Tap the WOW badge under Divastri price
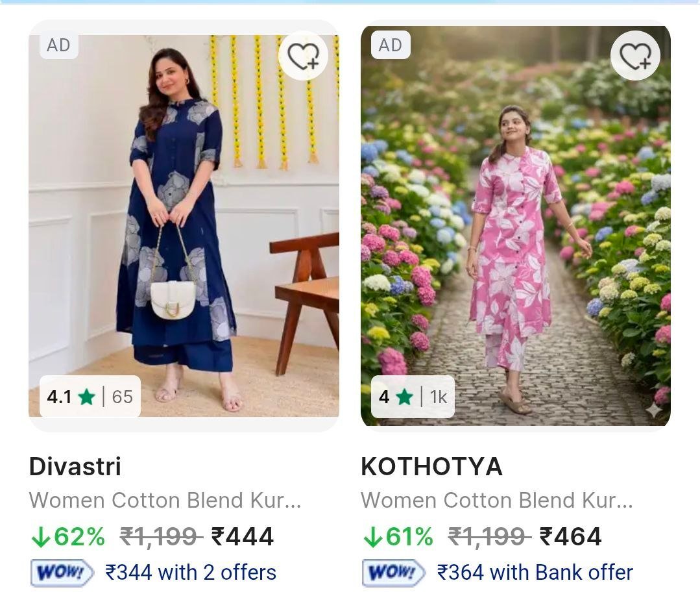 (62, 573)
